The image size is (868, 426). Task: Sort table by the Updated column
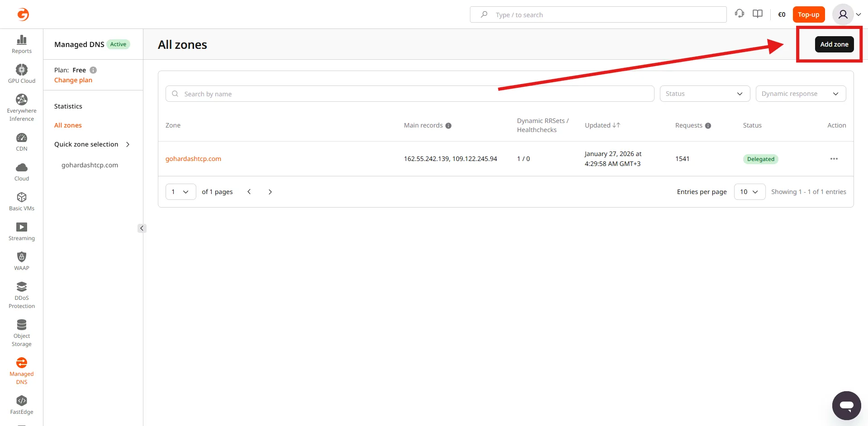point(602,125)
